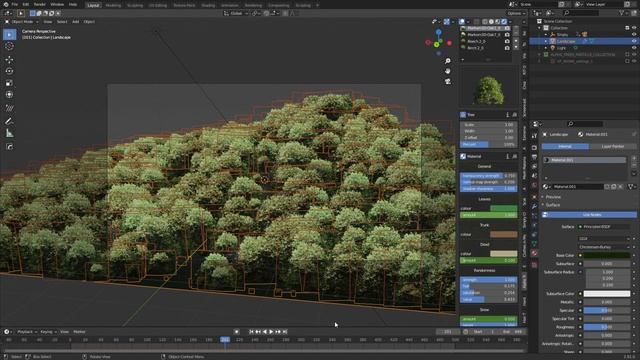Click the Principled BSDF surface shader field
640x360 pixels.
[x=604, y=227]
